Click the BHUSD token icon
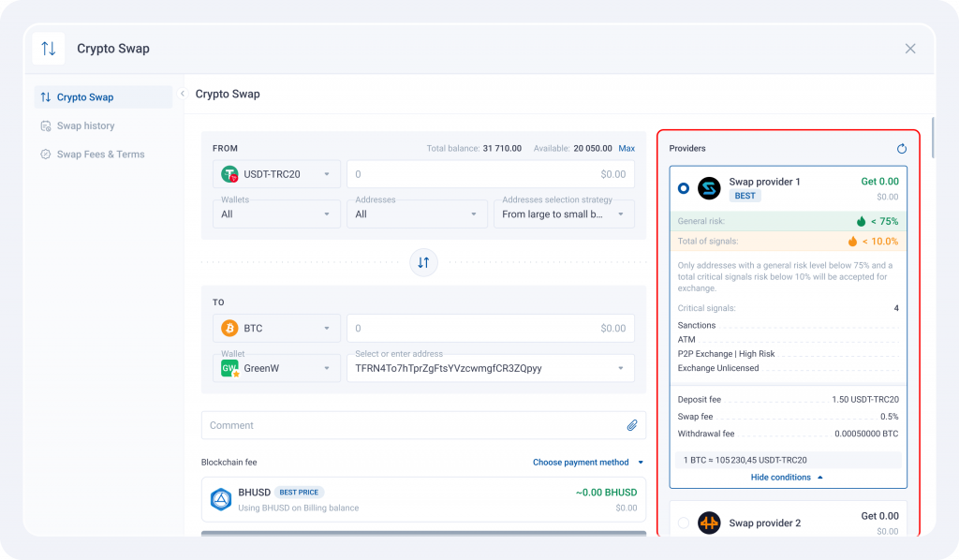This screenshot has width=959, height=560. (x=221, y=499)
